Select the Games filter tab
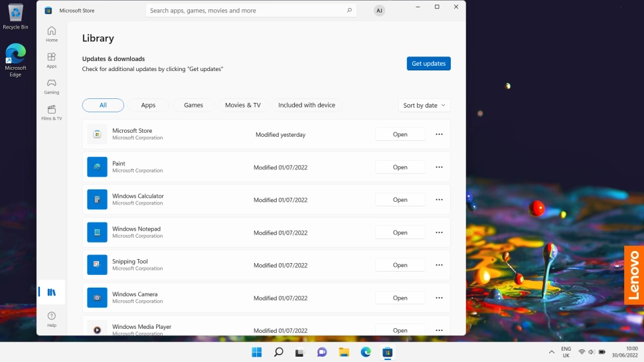 tap(193, 105)
